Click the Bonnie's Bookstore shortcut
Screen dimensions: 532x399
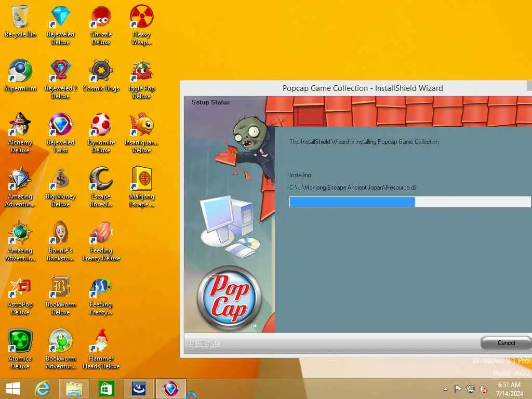(60, 241)
